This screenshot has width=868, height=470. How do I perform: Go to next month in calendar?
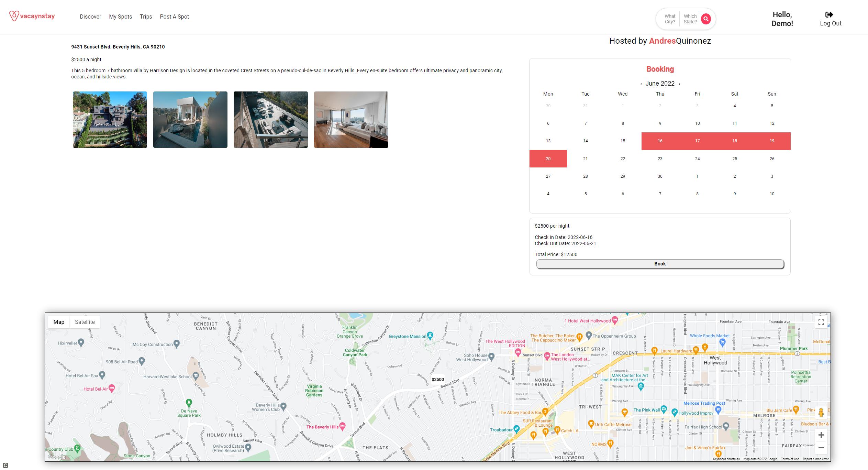pyautogui.click(x=679, y=84)
